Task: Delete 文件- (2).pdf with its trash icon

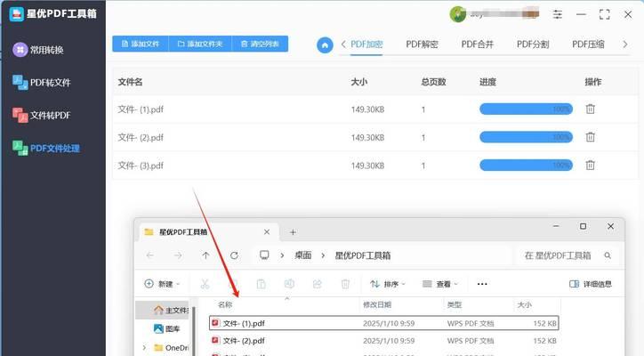Action: [x=591, y=137]
